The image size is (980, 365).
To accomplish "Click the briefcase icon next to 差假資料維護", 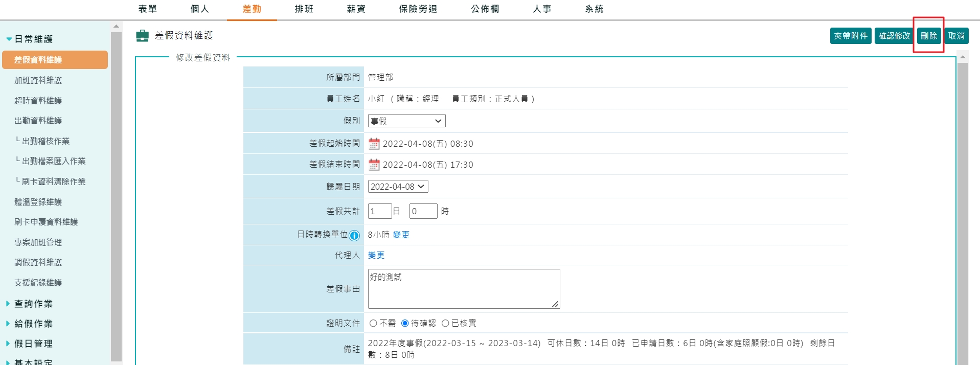I will tap(142, 36).
